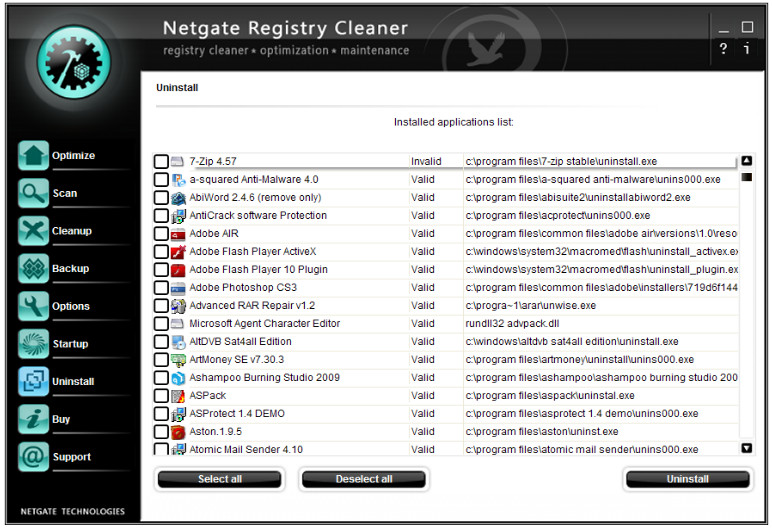Select the ArtMoney SE v7.30.3 entry
772x530 pixels.
click(237, 360)
